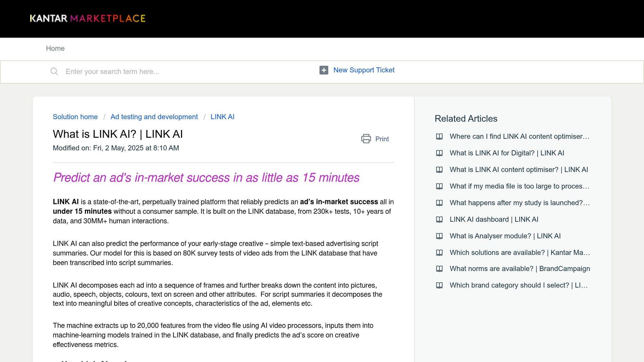Open article 'Where can I find LINK AI content optimiser…'
Screen dimensions: 644x362
pyautogui.click(x=519, y=136)
